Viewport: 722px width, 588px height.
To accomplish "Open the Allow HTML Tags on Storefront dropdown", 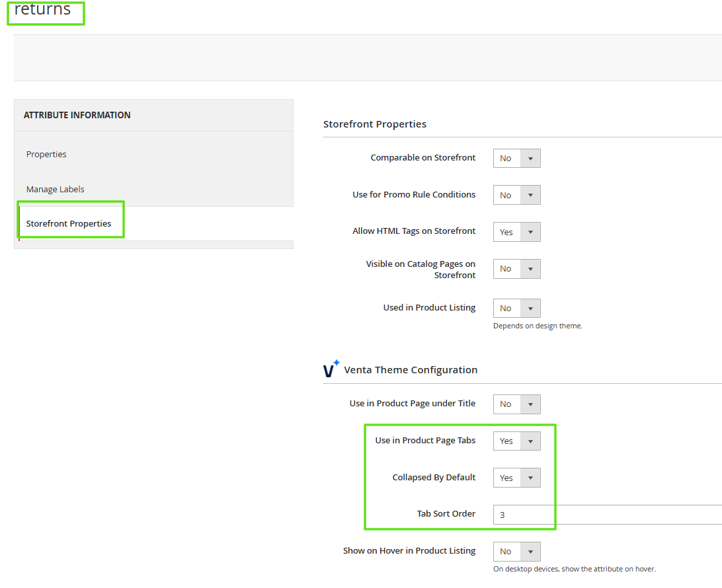I will pos(516,232).
